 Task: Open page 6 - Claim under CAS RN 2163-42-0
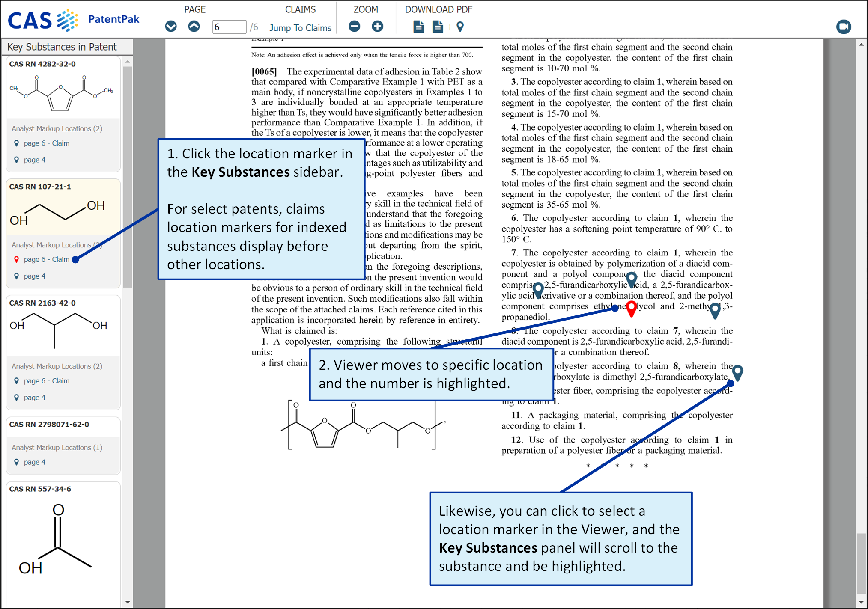coord(46,381)
